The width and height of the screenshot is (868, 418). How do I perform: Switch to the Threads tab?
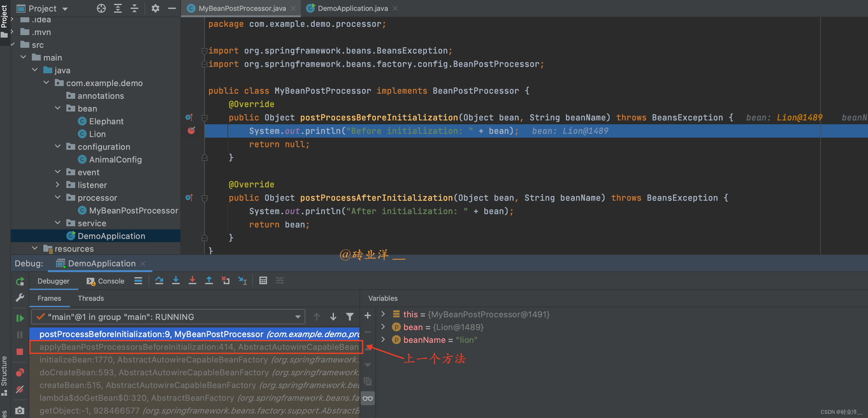(90, 298)
